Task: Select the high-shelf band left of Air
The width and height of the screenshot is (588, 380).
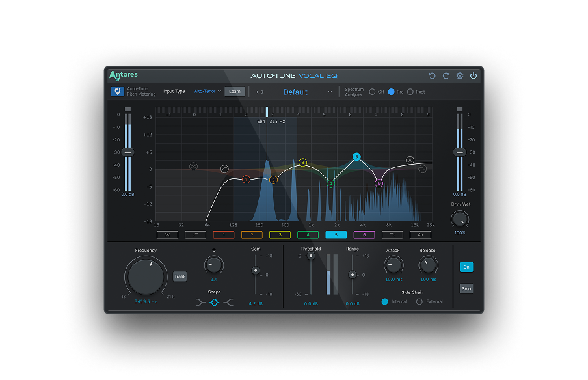Action: 393,235
